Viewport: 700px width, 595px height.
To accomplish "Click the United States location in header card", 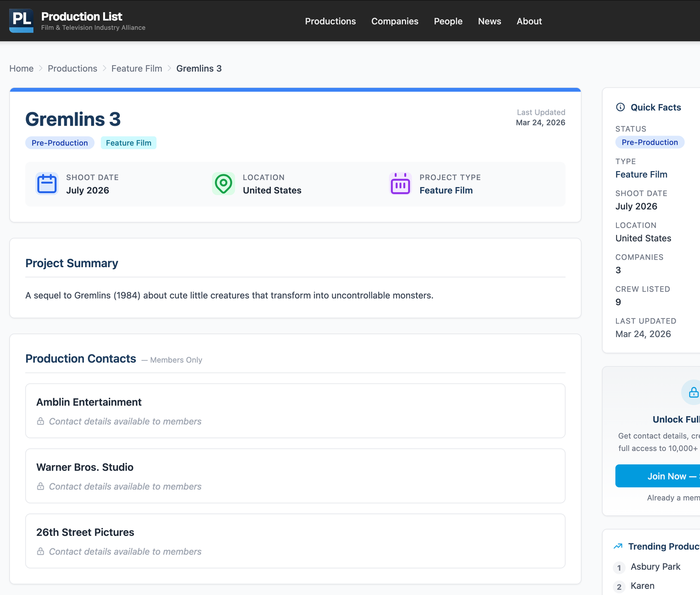I will (272, 190).
